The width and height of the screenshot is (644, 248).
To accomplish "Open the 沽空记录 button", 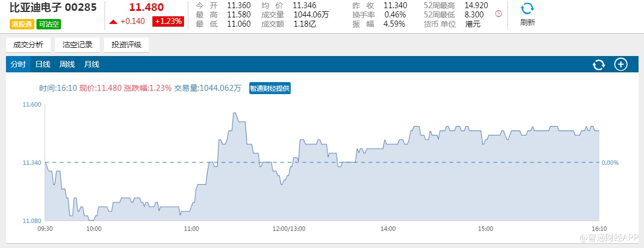I will 77,45.
